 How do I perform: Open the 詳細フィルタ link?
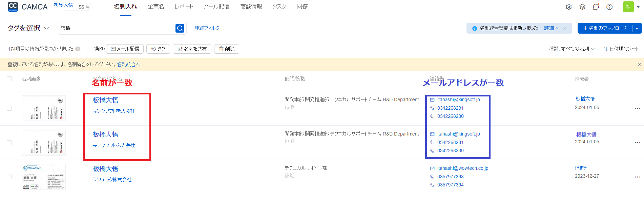pos(207,28)
